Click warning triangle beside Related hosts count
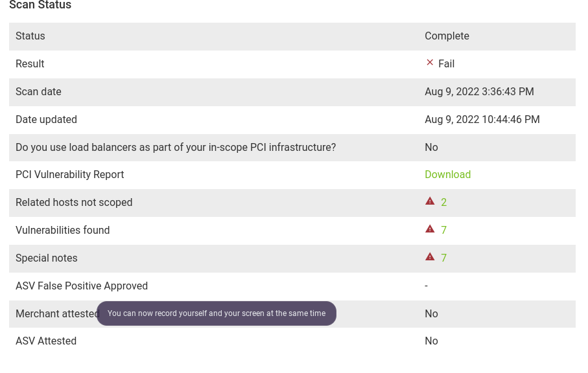 (x=430, y=201)
